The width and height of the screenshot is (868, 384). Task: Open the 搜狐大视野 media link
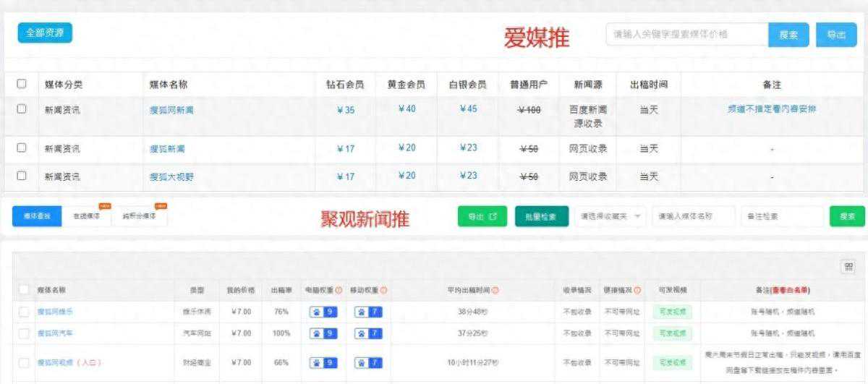171,176
